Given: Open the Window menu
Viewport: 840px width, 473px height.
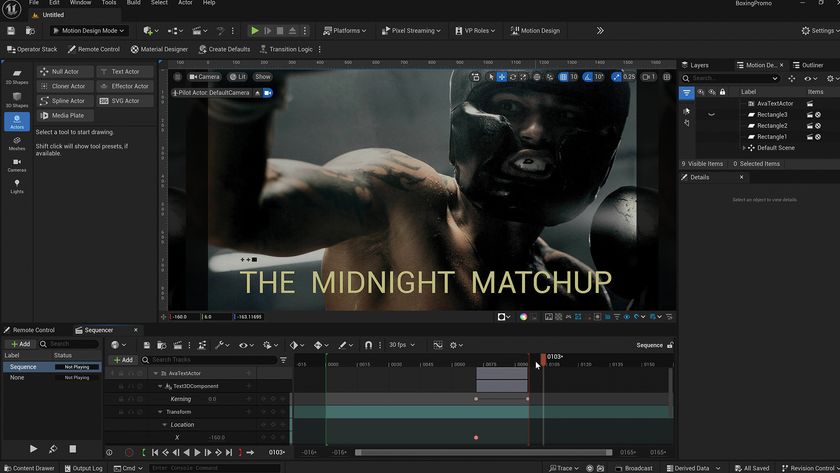Looking at the screenshot, I should [80, 3].
